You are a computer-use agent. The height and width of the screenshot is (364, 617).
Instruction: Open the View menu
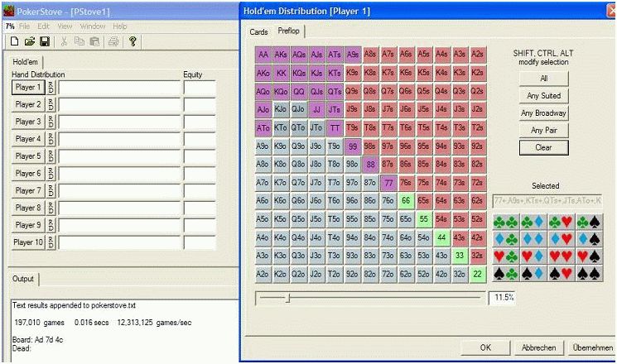65,26
